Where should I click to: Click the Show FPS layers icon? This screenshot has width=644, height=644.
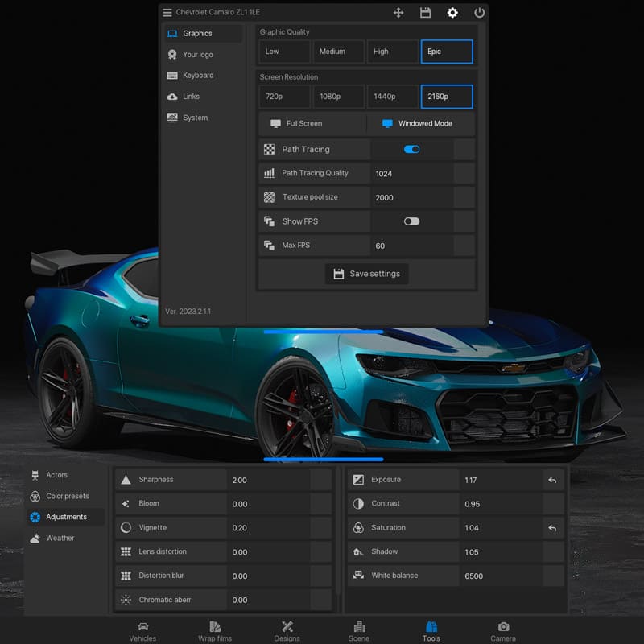pyautogui.click(x=269, y=221)
